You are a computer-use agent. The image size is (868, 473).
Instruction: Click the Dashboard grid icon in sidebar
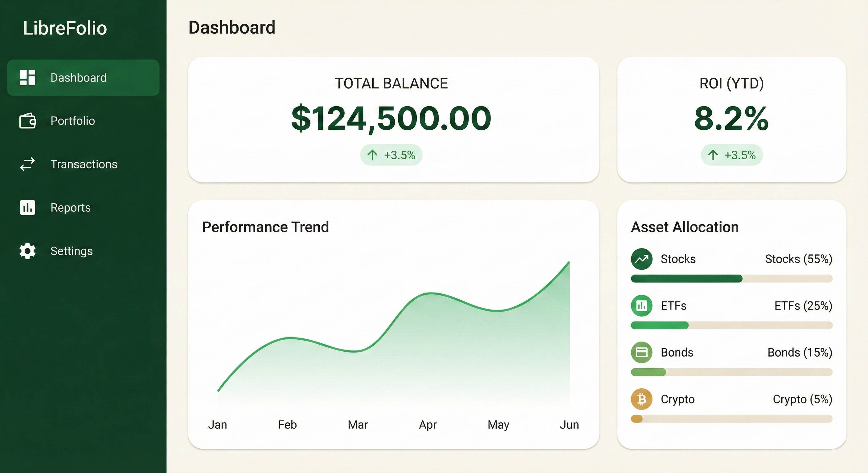tap(28, 77)
